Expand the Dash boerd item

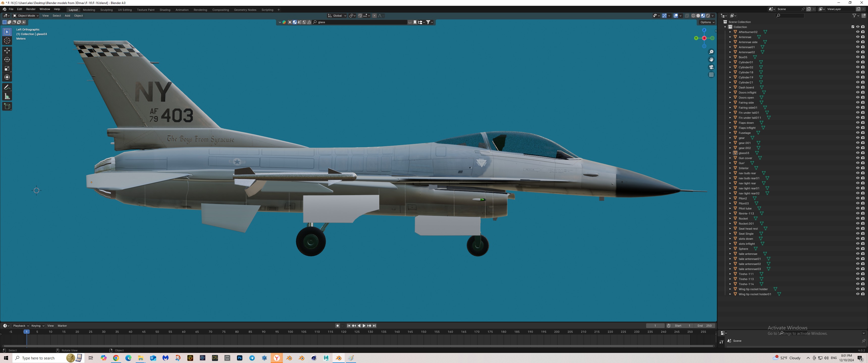pyautogui.click(x=730, y=87)
